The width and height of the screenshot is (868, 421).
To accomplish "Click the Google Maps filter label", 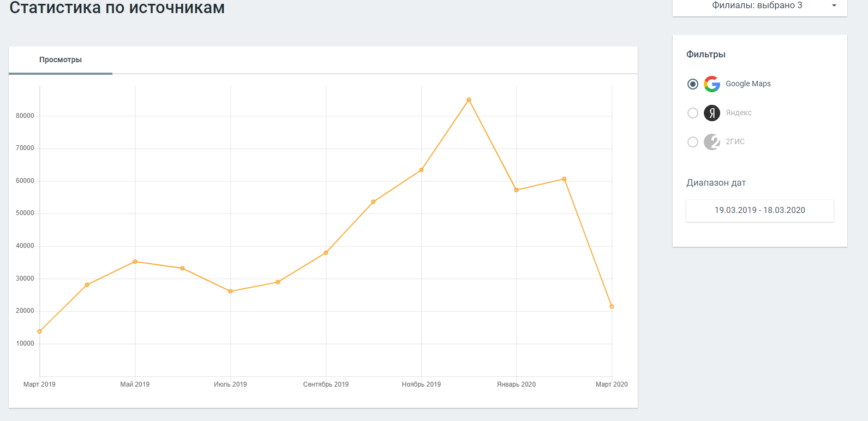I will tap(748, 84).
